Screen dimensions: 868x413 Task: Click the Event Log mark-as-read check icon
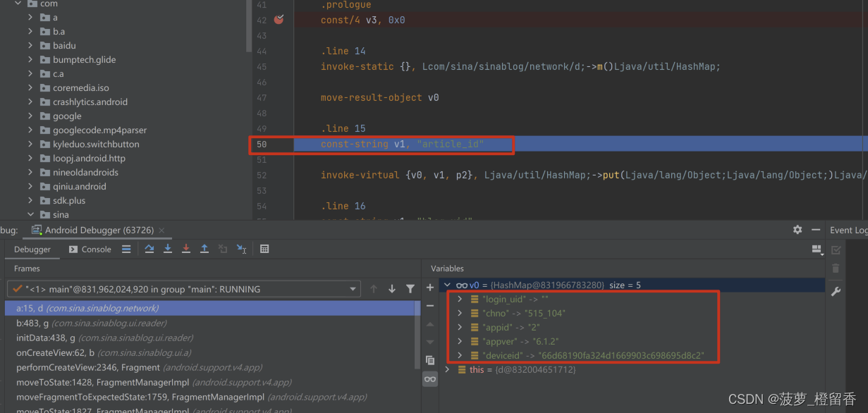tap(836, 249)
